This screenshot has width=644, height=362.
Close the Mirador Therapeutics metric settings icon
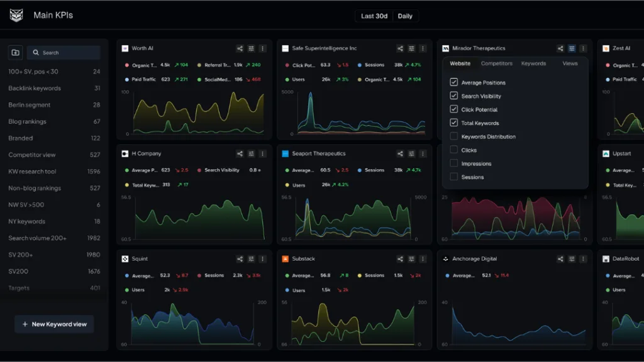pyautogui.click(x=572, y=48)
